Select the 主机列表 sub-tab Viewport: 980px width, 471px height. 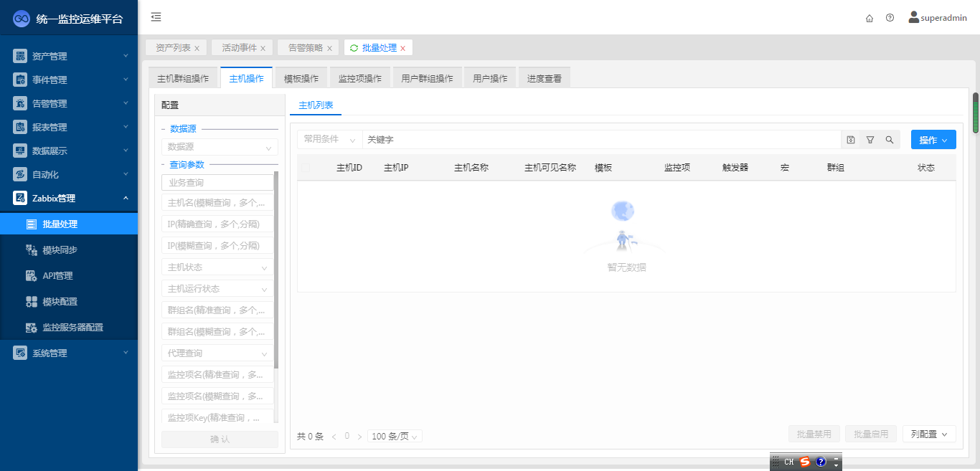[x=316, y=105]
